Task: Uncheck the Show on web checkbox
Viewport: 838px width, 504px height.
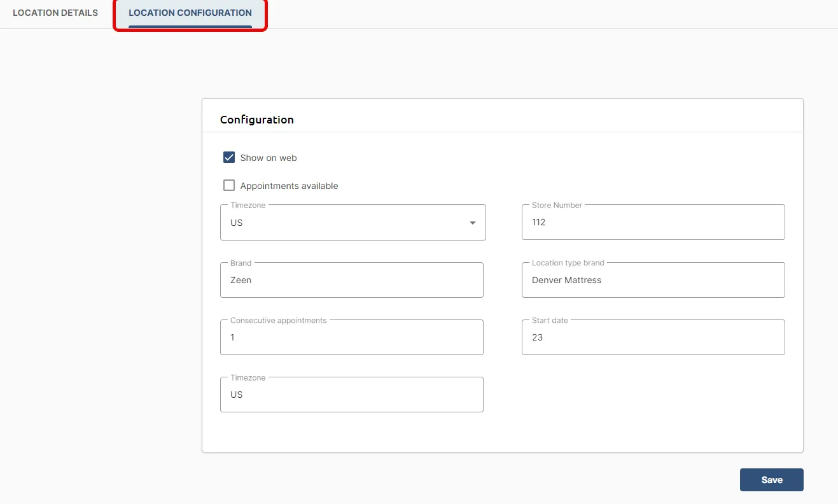Action: (x=229, y=157)
